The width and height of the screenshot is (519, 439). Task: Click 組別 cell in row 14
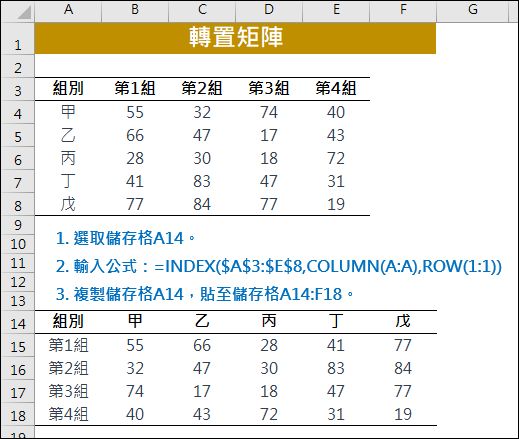coord(68,322)
